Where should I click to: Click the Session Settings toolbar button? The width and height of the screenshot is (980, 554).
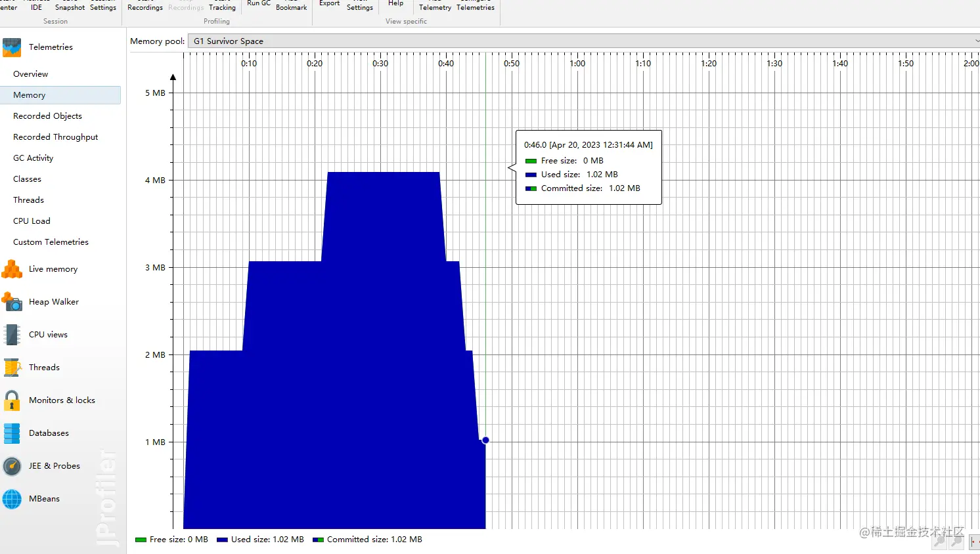[103, 5]
